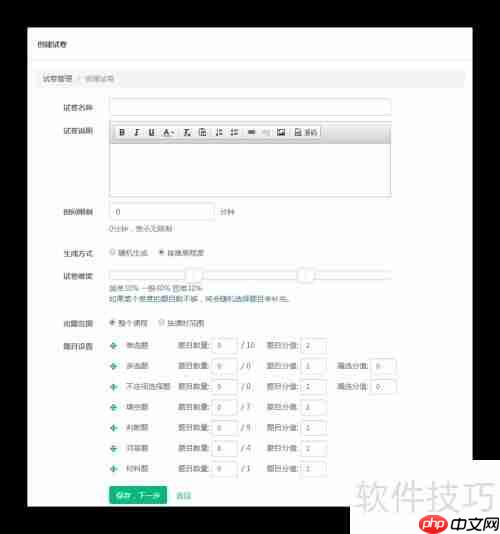Click the 不定项选择题 question count input
This screenshot has width=500, height=534.
224,387
